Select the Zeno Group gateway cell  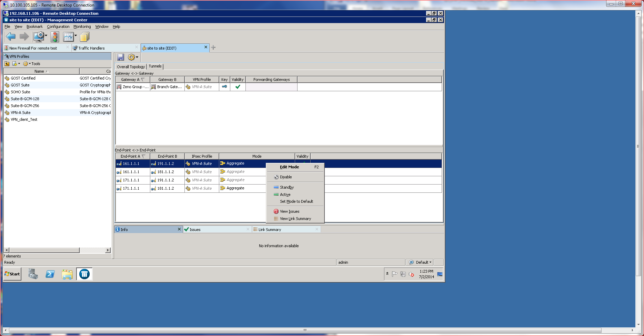click(133, 87)
